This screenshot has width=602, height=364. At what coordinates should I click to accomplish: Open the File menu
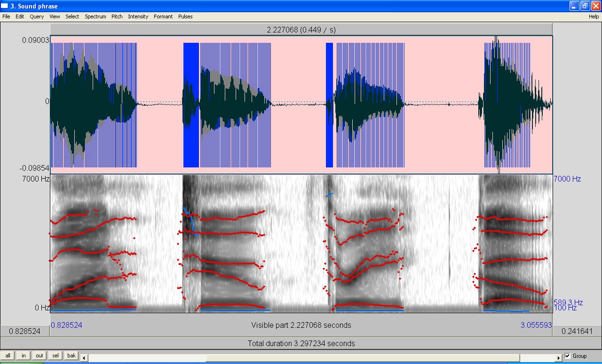pos(6,16)
